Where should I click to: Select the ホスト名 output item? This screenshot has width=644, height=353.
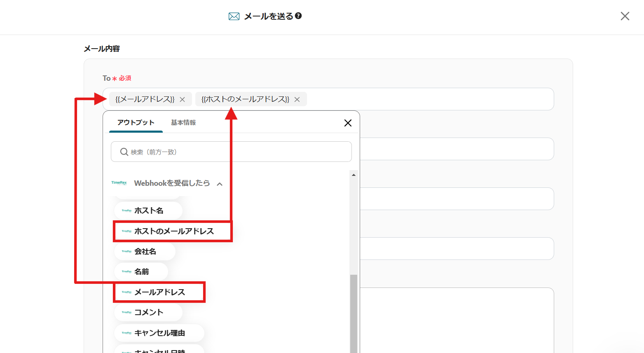click(x=148, y=210)
